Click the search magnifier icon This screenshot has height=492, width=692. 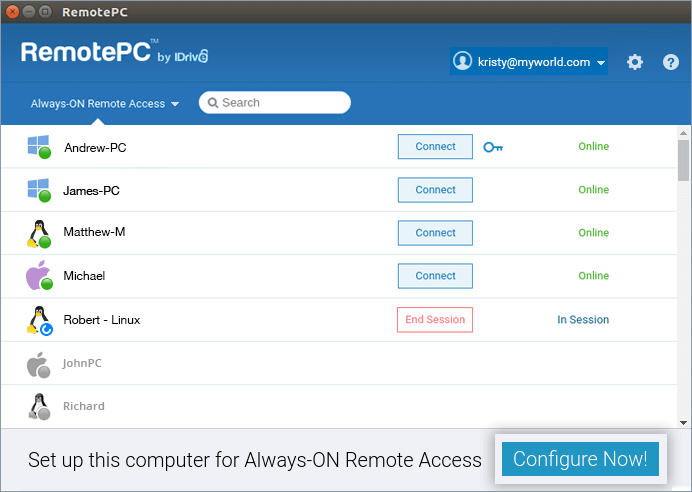(x=213, y=103)
